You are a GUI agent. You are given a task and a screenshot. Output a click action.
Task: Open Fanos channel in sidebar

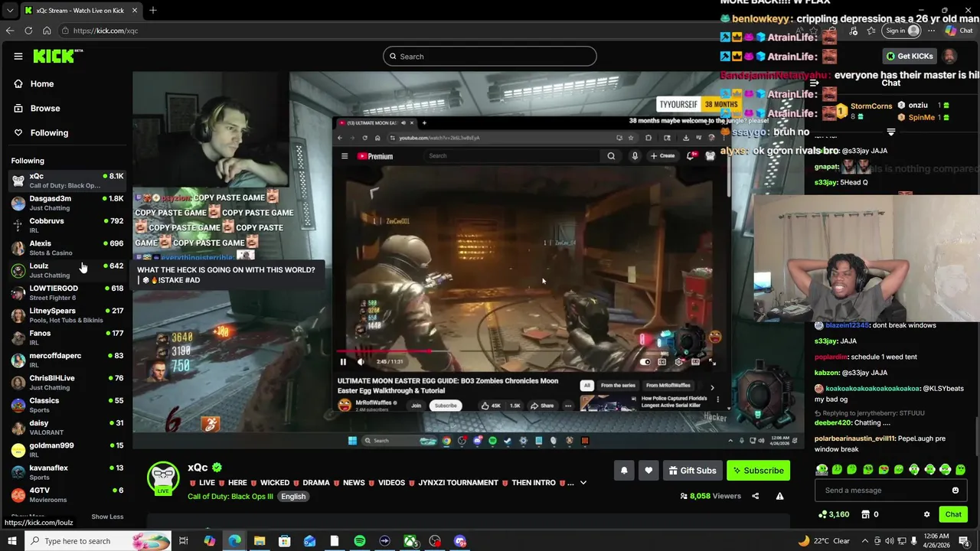[67, 337]
